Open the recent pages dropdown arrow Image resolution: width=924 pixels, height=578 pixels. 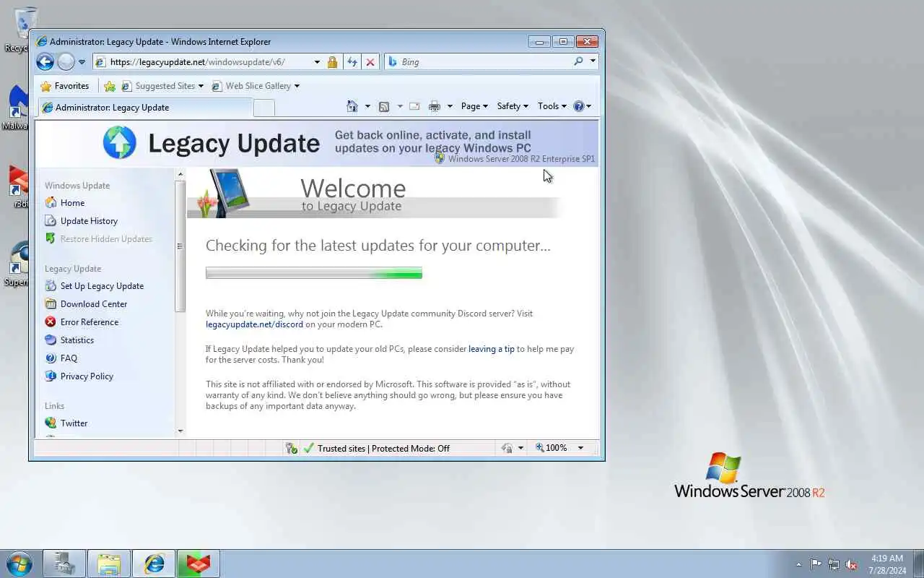coord(82,62)
